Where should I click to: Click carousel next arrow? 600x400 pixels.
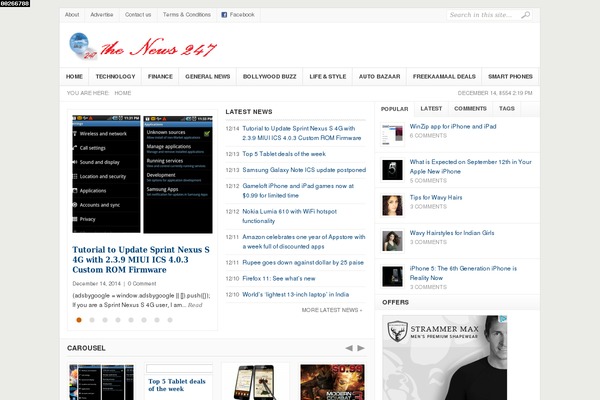(361, 348)
